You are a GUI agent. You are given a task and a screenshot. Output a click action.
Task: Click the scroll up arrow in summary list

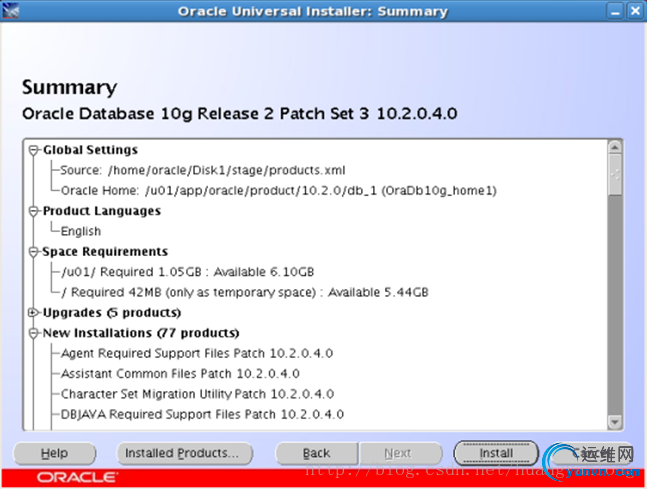pos(615,147)
